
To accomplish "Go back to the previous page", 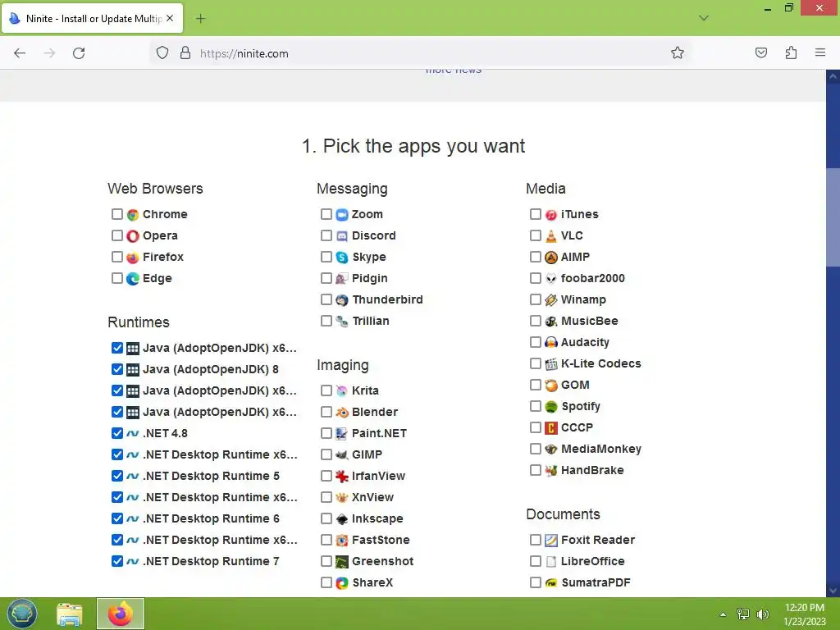I will point(20,53).
